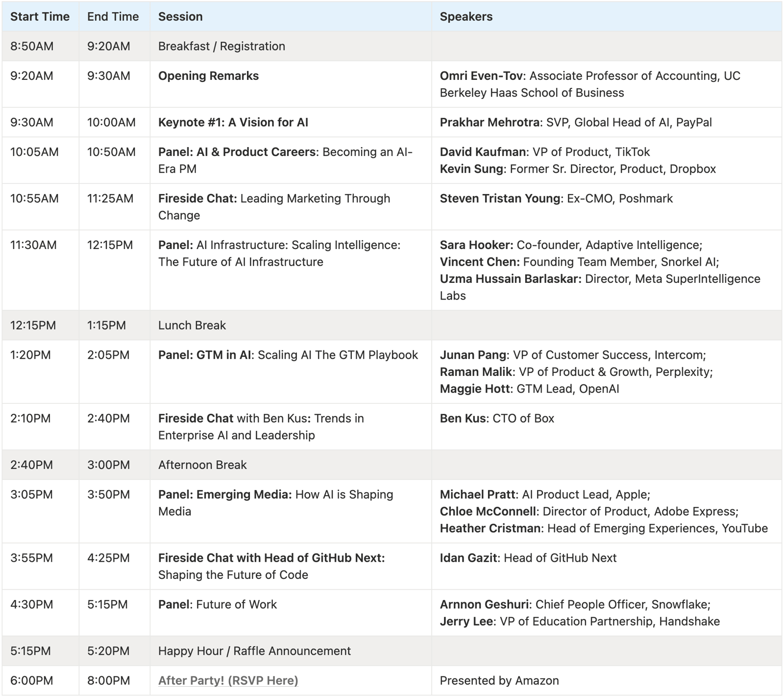Screen dimensions: 784x699
Task: Click speaker name Idan Gazit
Action: pos(468,558)
